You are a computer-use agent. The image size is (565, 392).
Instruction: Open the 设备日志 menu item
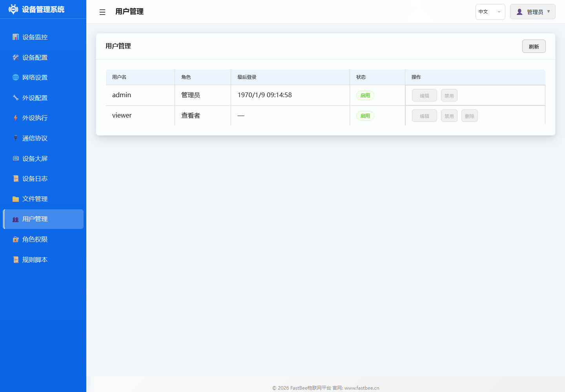[43, 178]
